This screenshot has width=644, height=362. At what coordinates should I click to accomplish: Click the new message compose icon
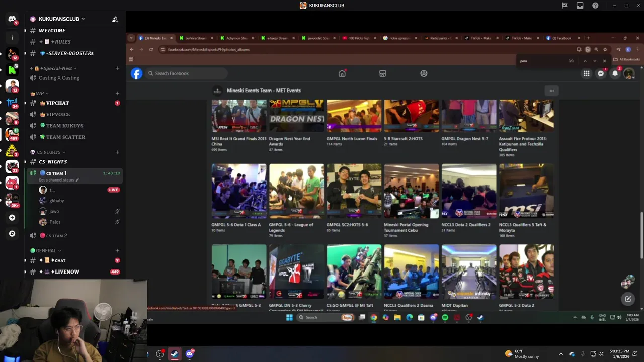pyautogui.click(x=628, y=299)
